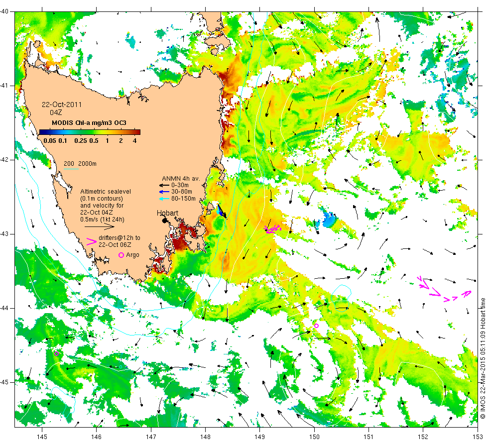Click the '200 2000m' depth label
Screen dimensions: 488x448
80,164
